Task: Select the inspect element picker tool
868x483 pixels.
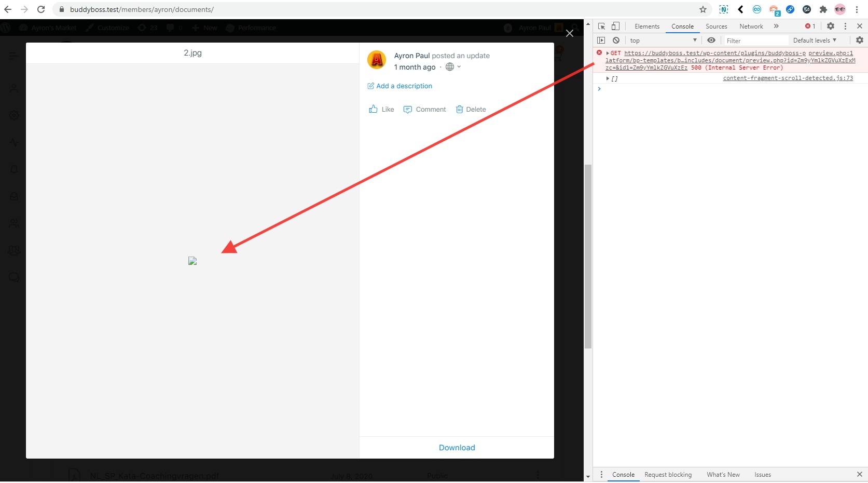Action: (x=601, y=26)
